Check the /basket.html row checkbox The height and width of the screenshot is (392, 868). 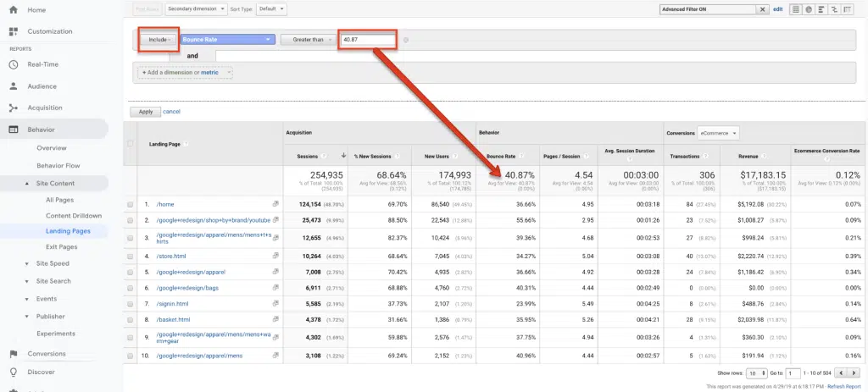(x=130, y=319)
